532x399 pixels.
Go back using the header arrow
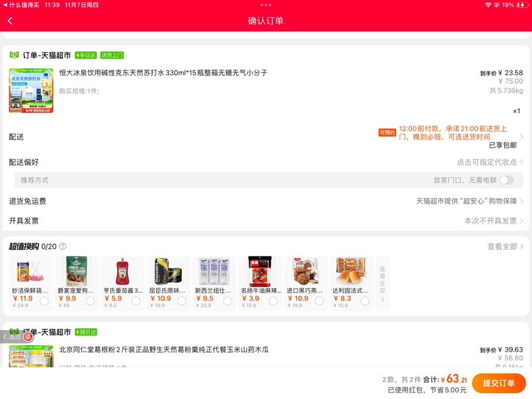point(10,21)
